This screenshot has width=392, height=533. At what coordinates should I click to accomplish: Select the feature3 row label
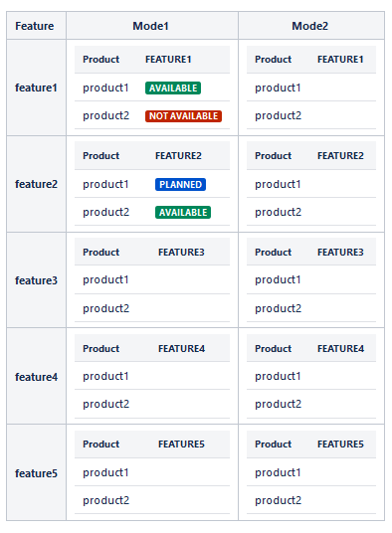[36, 280]
